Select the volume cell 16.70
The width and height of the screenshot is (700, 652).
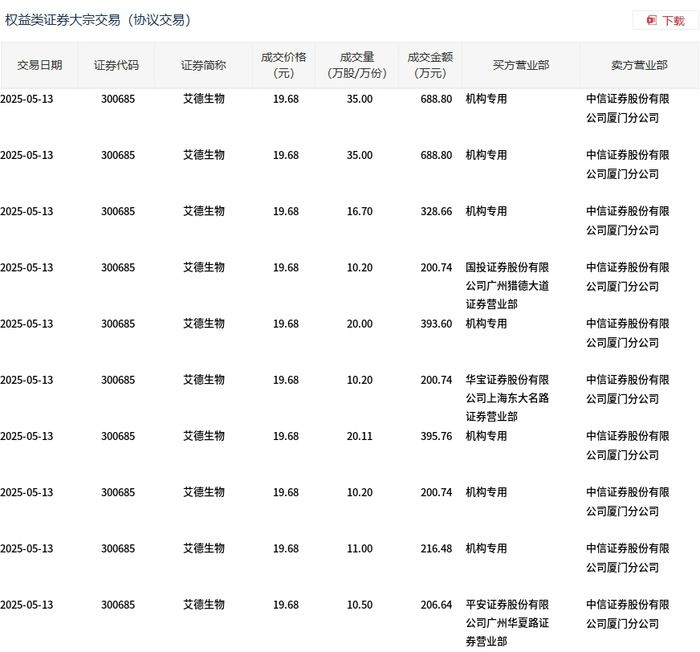click(x=360, y=211)
